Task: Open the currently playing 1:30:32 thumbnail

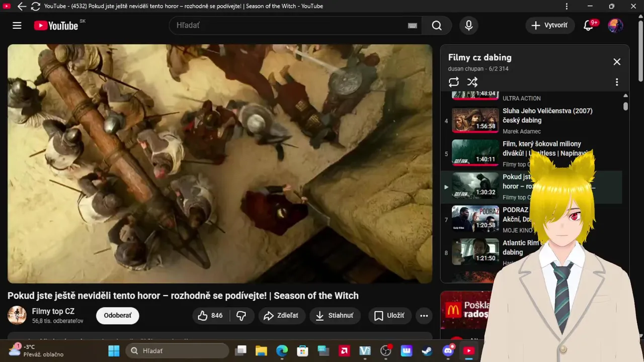Action: point(475,187)
